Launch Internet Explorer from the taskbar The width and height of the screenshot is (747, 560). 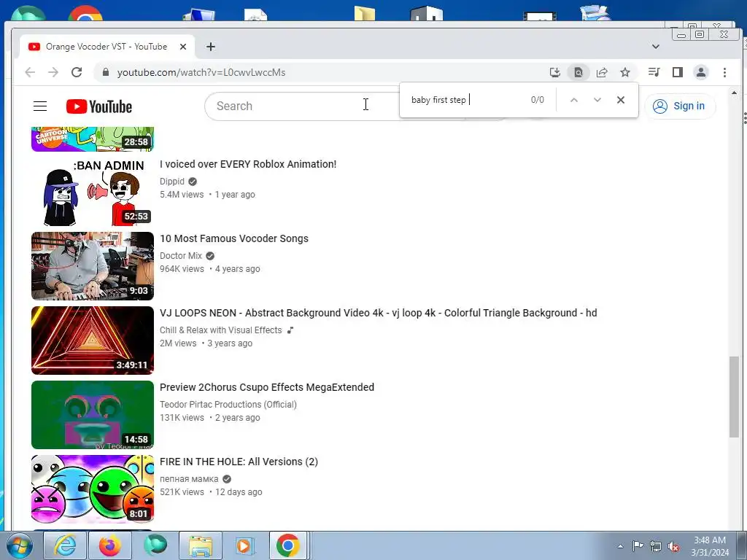65,545
